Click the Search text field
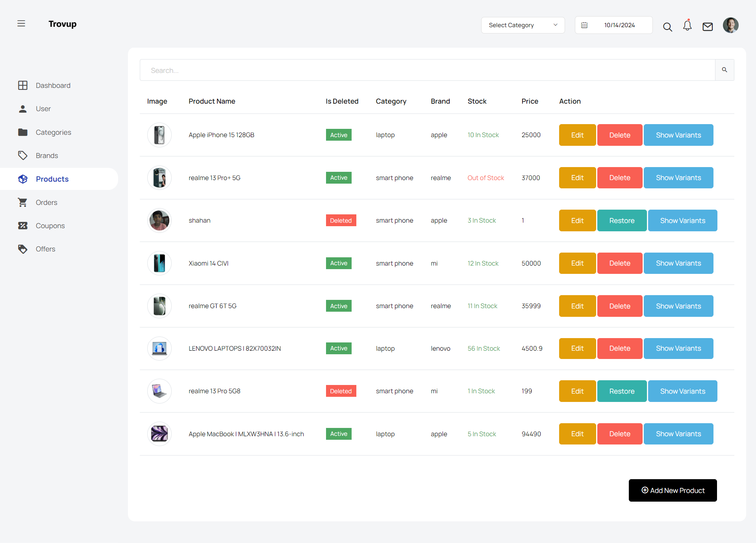 (427, 70)
